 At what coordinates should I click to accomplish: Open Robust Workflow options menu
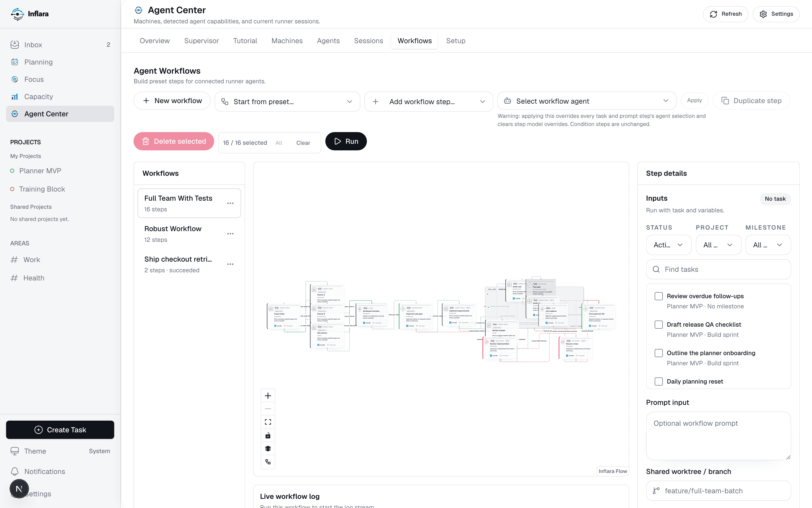coord(230,234)
